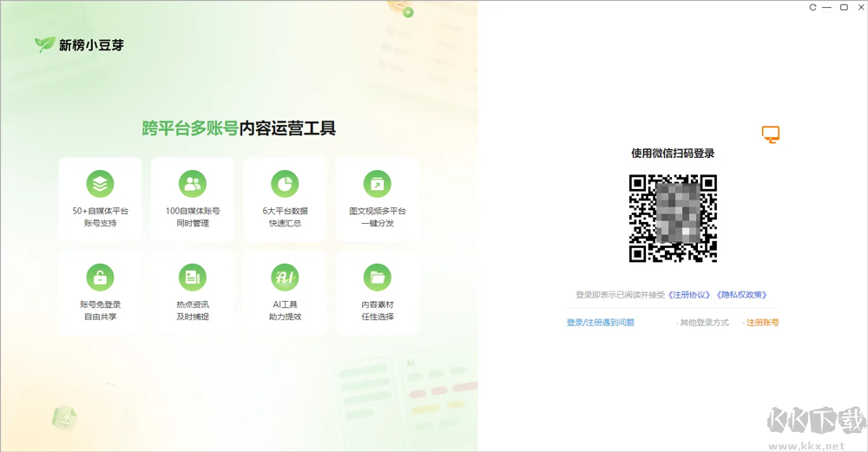Click the text 50+自媒体平台 账号支持
868x452 pixels.
coord(100,217)
